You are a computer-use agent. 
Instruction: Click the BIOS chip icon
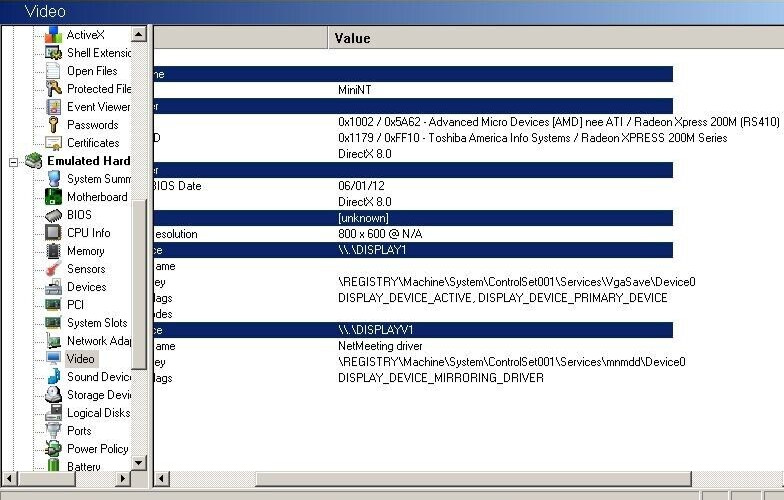[x=54, y=214]
